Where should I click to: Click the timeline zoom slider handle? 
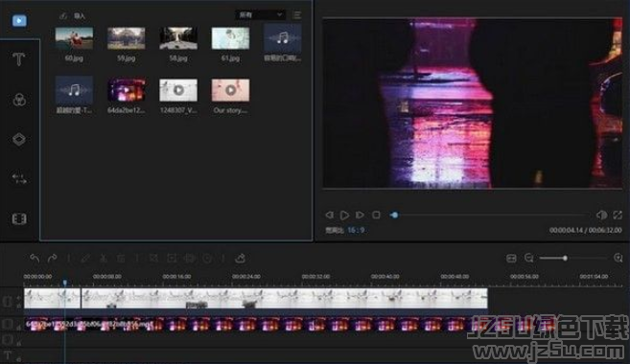(565, 258)
